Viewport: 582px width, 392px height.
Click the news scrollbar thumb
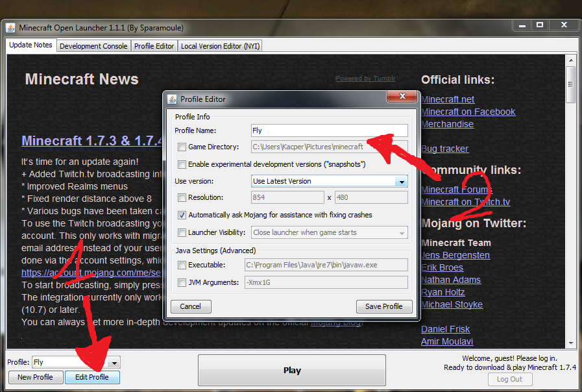tap(570, 84)
